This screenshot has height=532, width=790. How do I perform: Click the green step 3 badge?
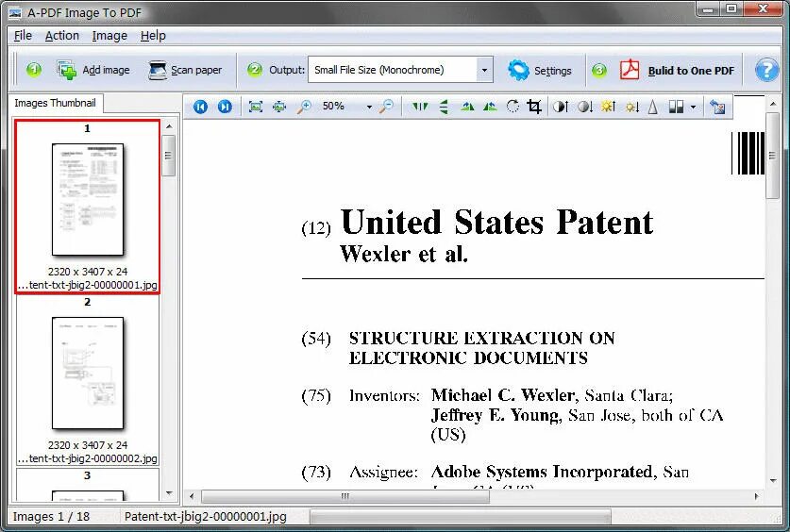pyautogui.click(x=599, y=70)
